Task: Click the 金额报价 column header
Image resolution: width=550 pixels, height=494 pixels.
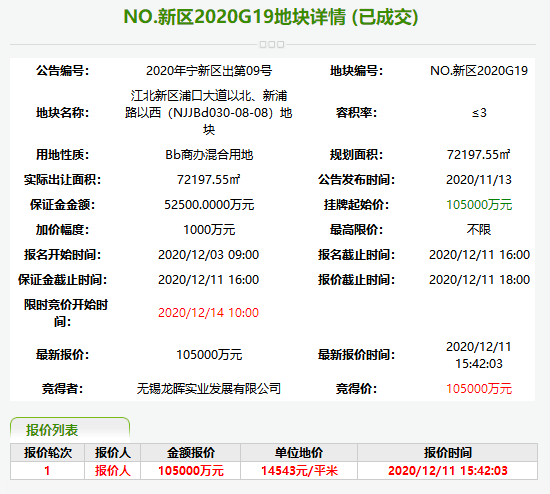Action: click(x=190, y=453)
